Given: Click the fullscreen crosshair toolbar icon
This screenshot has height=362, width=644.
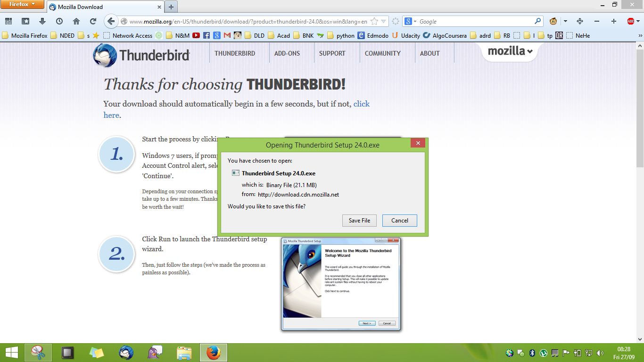Looking at the screenshot, I should (x=580, y=21).
